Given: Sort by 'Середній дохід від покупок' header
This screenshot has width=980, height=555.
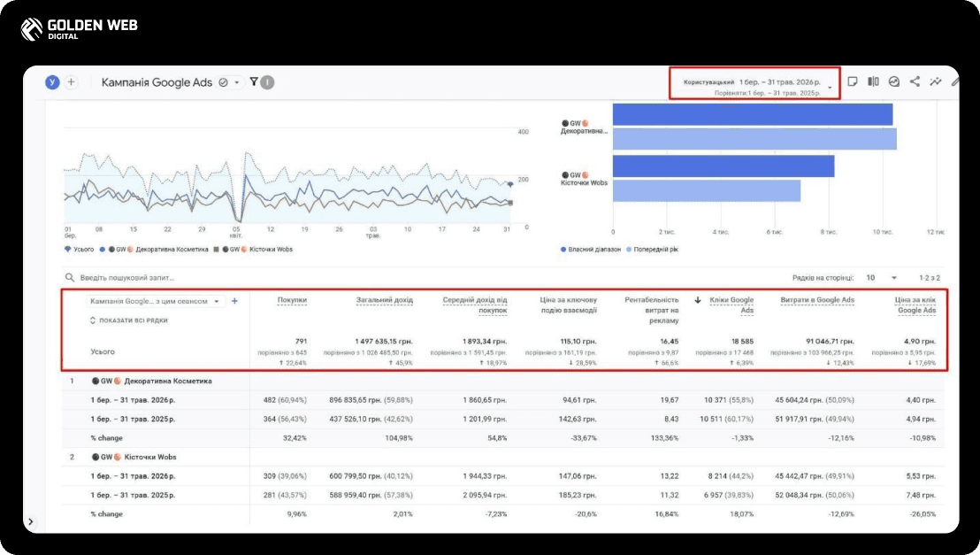Looking at the screenshot, I should [x=475, y=304].
